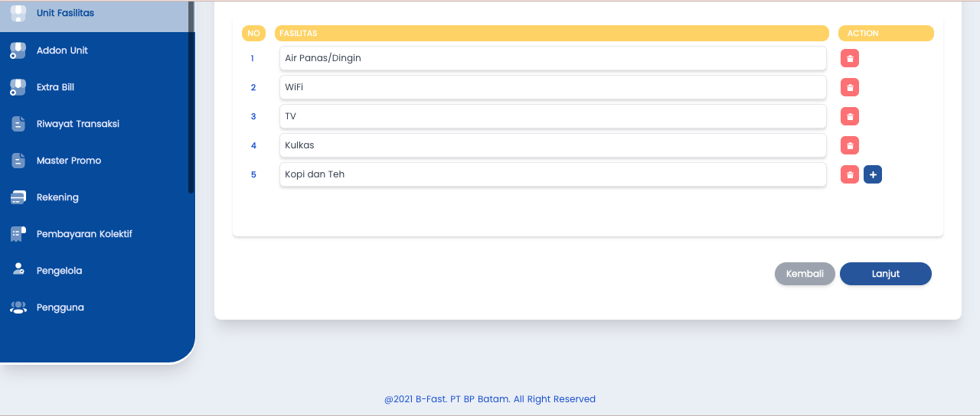Remove the TV facility entry

(x=850, y=116)
